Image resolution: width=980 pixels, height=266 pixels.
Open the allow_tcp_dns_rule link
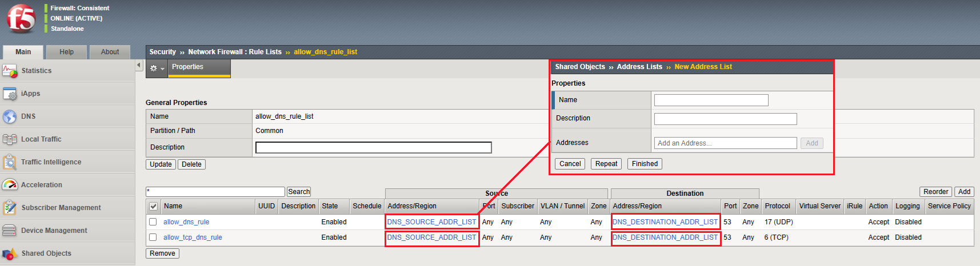click(193, 237)
